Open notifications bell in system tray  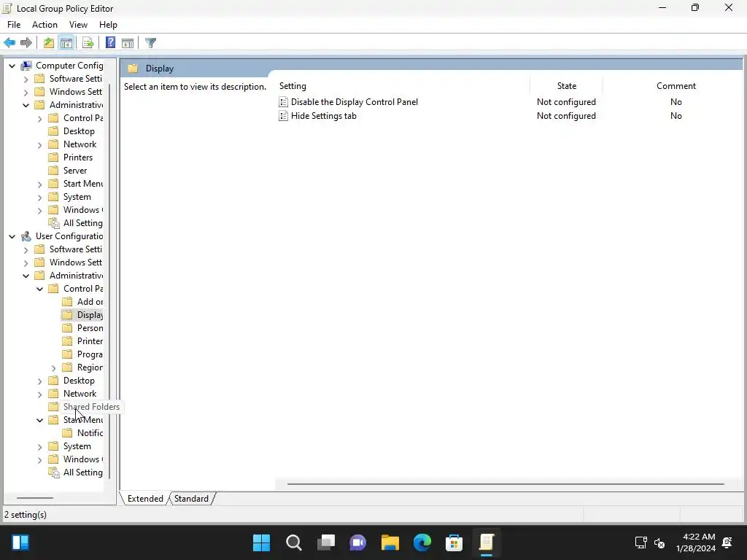[x=727, y=542]
